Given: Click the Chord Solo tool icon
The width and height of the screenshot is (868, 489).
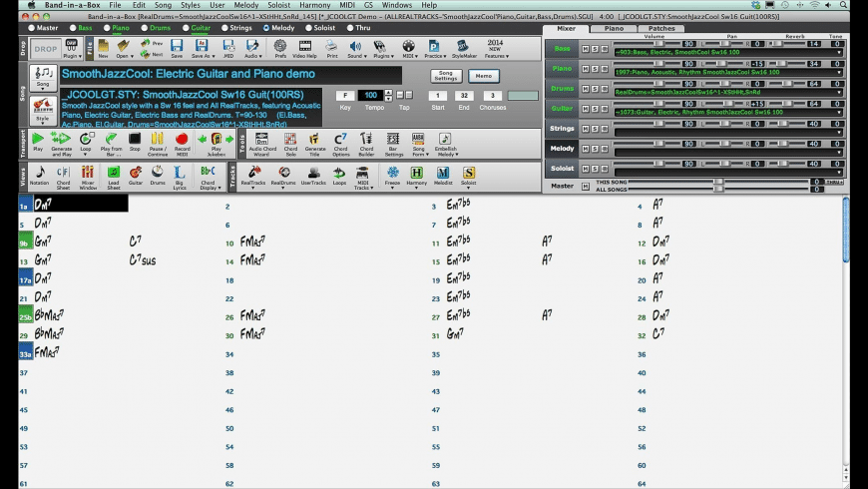Looking at the screenshot, I should click(290, 144).
